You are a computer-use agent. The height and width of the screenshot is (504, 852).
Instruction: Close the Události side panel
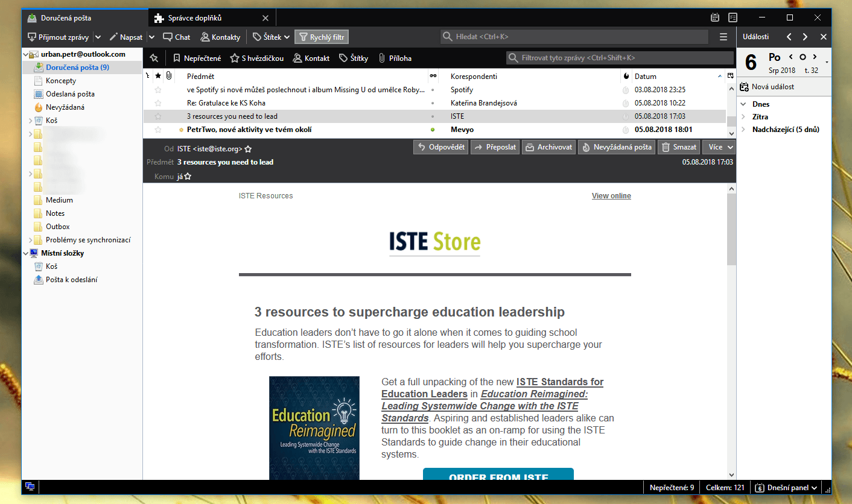[x=823, y=37]
